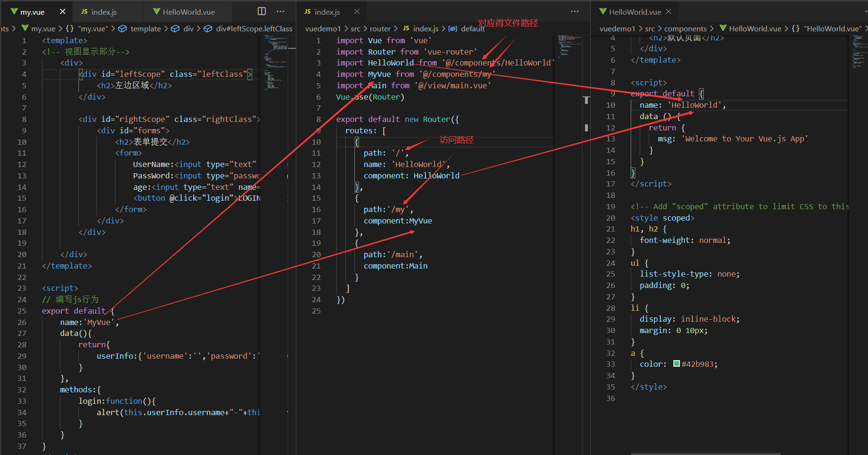Click "display: inline-block;" in HelloWorld.vue

(689, 319)
